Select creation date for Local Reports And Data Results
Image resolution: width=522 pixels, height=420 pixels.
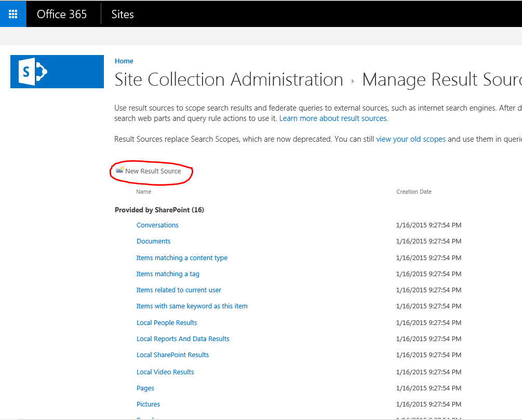[x=429, y=339]
